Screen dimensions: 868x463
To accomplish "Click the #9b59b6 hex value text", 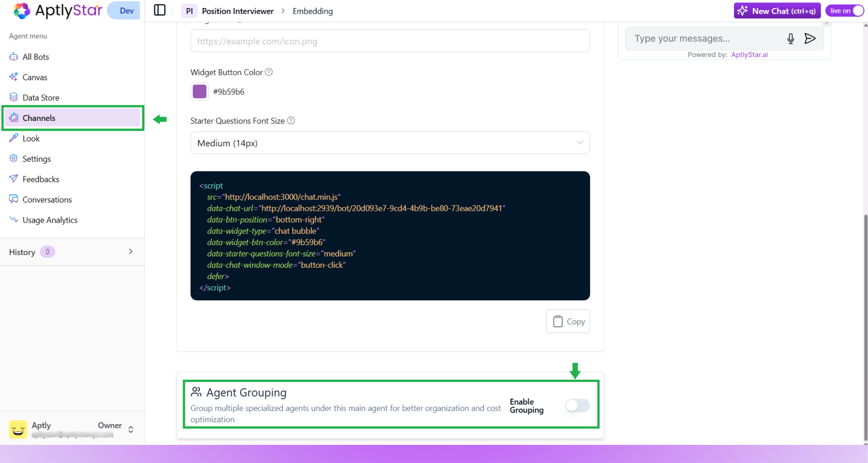I will (229, 92).
